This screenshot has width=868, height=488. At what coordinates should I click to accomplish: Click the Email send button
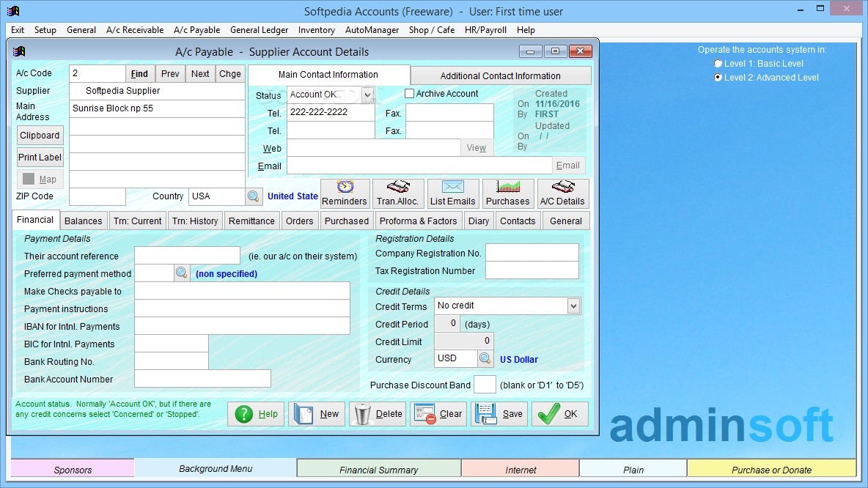[x=568, y=166]
